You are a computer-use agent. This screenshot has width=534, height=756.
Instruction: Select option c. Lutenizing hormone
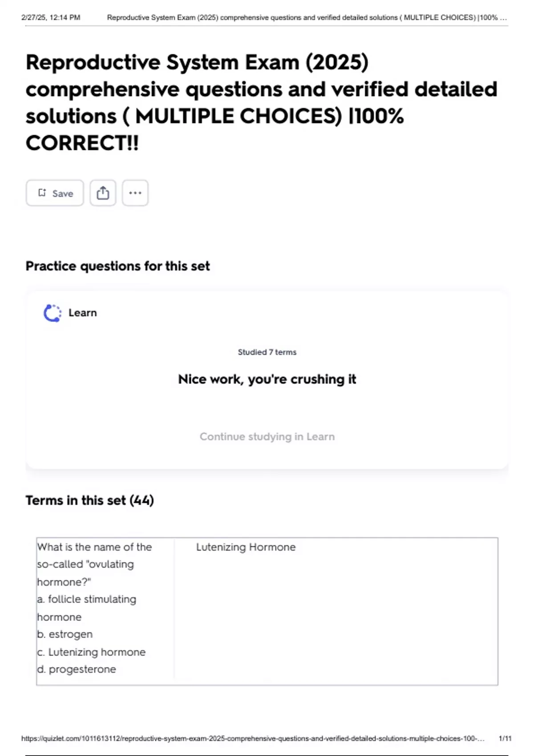pyautogui.click(x=91, y=652)
